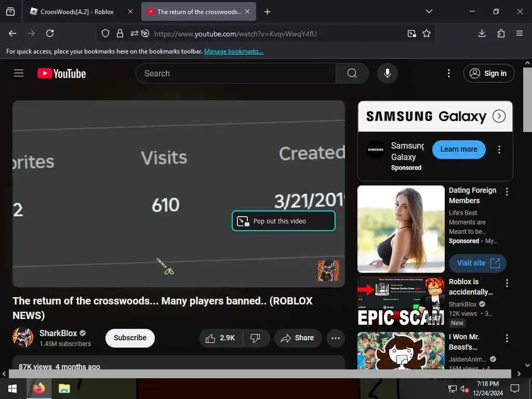Viewport: 532px width, 399px height.
Task: Submit search with the magnifier button
Action: (352, 73)
